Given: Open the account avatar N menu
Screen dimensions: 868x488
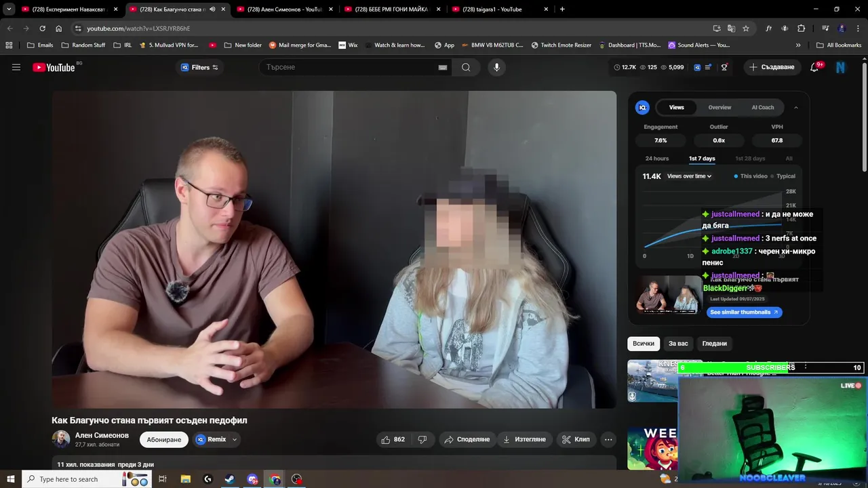Looking at the screenshot, I should click(x=841, y=67).
